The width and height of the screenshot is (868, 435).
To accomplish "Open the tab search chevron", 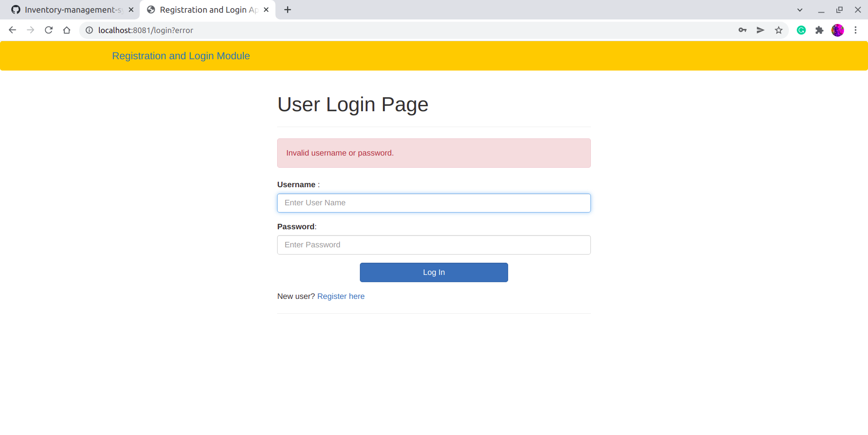I will [800, 9].
